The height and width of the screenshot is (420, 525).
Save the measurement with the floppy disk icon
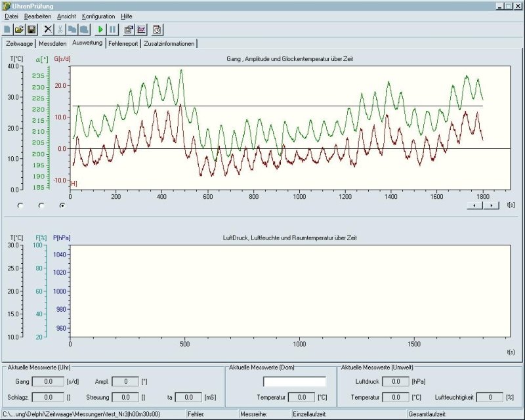click(x=31, y=30)
